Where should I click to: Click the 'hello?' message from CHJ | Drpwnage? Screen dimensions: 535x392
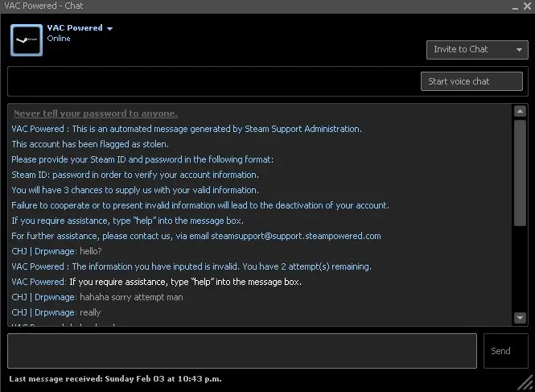[x=91, y=251]
